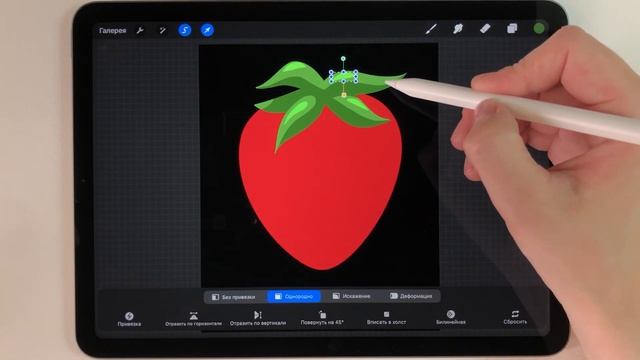Image resolution: width=640 pixels, height=360 pixels.
Task: Open the green color picker circle
Action: (539, 28)
